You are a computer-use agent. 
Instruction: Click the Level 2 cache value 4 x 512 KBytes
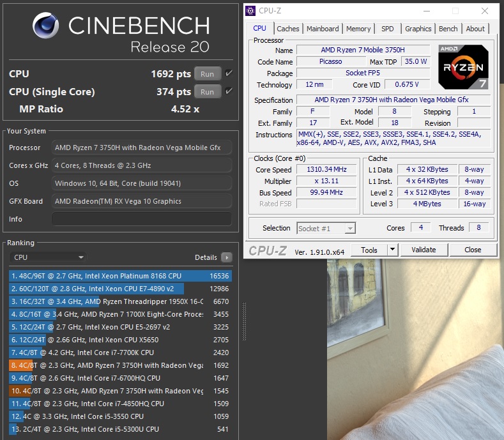point(427,192)
